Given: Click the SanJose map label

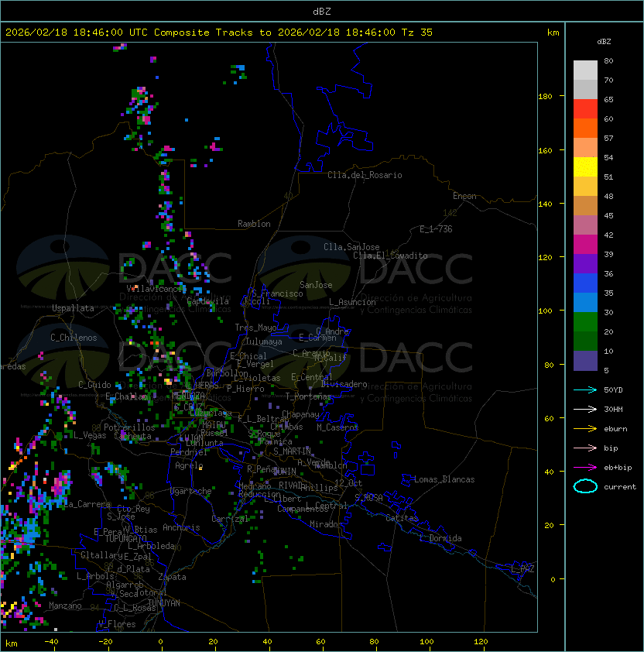Looking at the screenshot, I should click(x=316, y=285).
